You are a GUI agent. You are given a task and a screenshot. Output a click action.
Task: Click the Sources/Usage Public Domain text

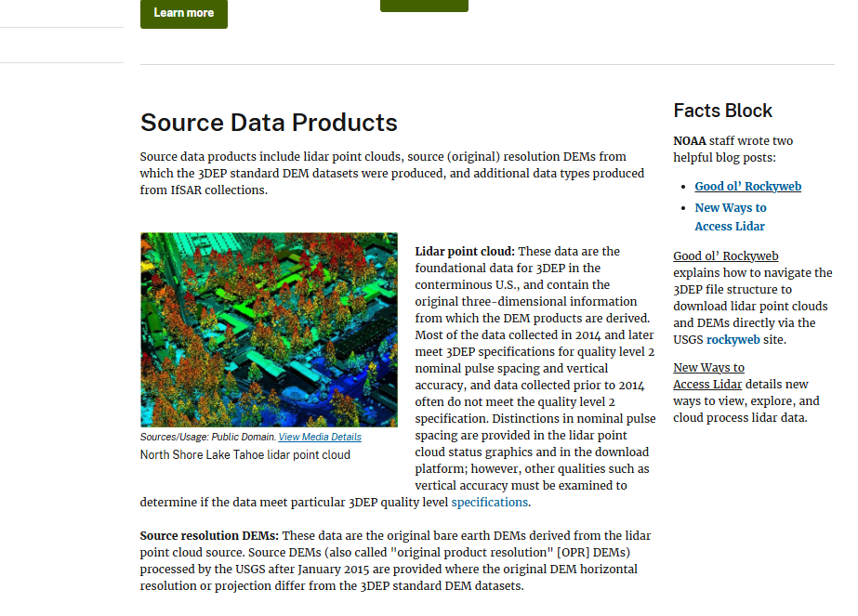tap(206, 436)
